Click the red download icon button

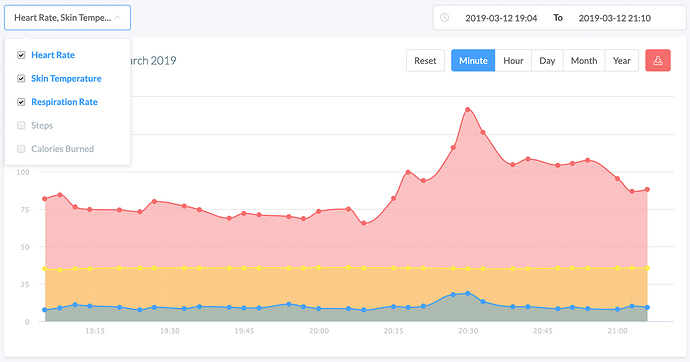coord(658,60)
